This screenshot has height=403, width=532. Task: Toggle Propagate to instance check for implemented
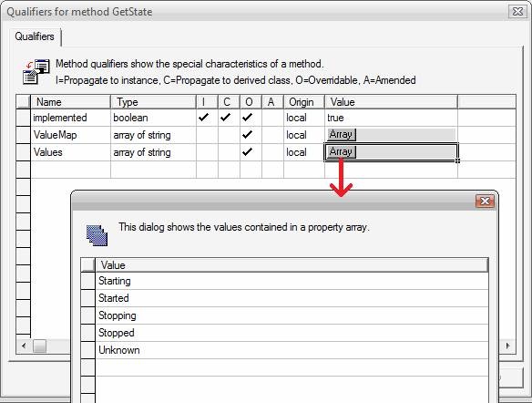(x=203, y=118)
